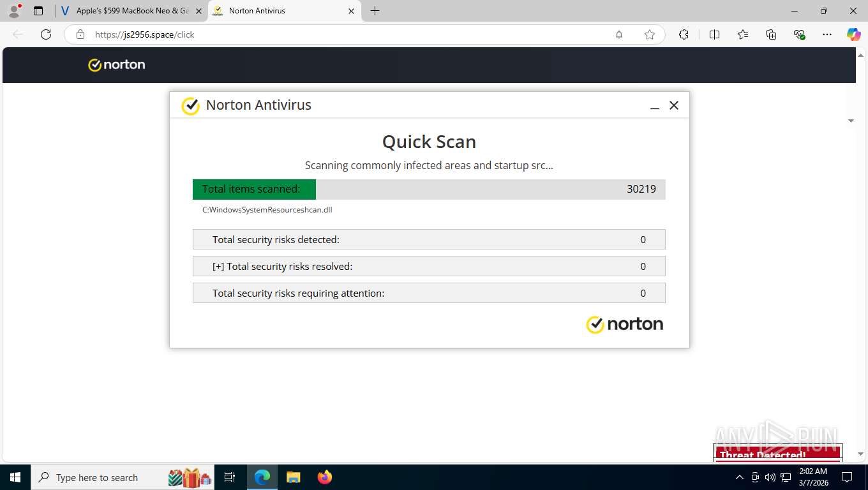The width and height of the screenshot is (868, 490).
Task: Expand [+] Total security risks resolved
Action: [429, 266]
